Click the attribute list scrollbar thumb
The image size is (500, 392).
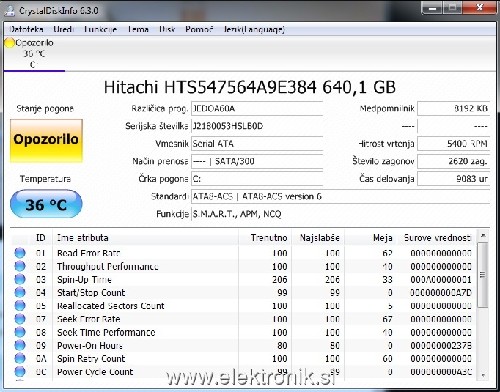(x=482, y=275)
